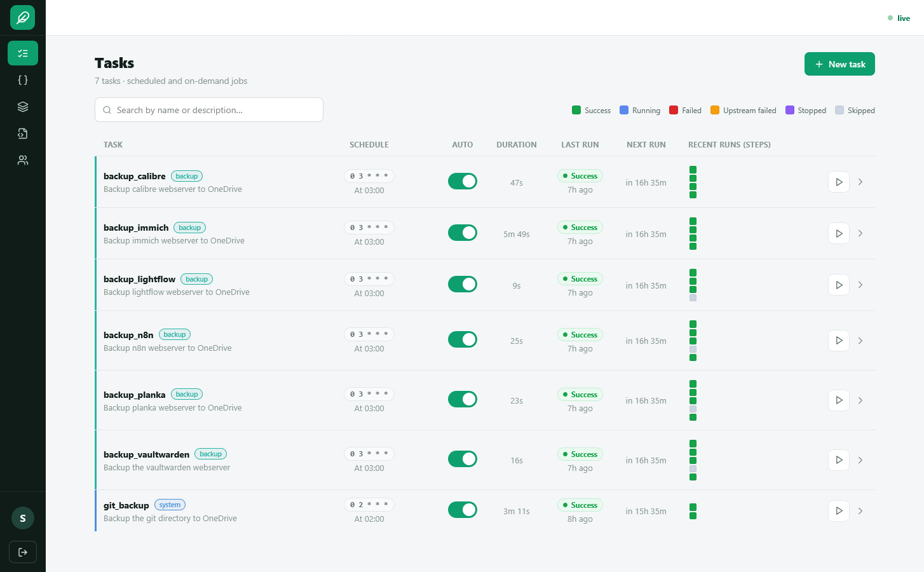Click the S user avatar
Image resolution: width=924 pixels, height=572 pixels.
pos(23,518)
